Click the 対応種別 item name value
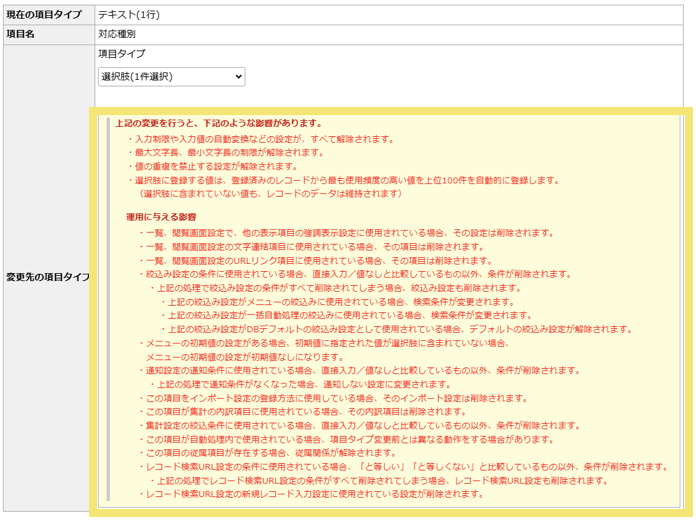This screenshot has width=696, height=520. pos(120,34)
